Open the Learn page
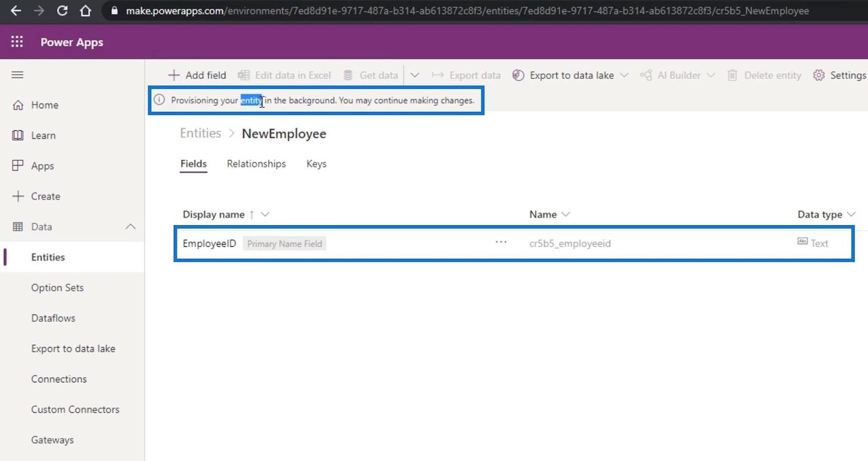The width and height of the screenshot is (868, 461). click(43, 136)
